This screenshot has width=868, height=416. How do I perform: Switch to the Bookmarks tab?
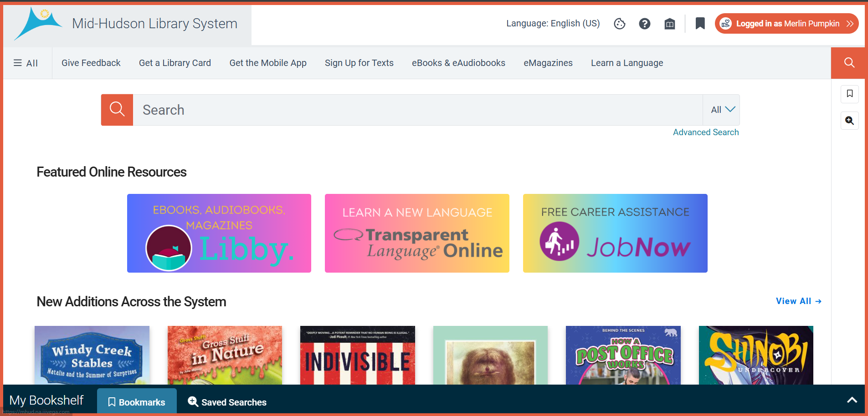tap(137, 402)
